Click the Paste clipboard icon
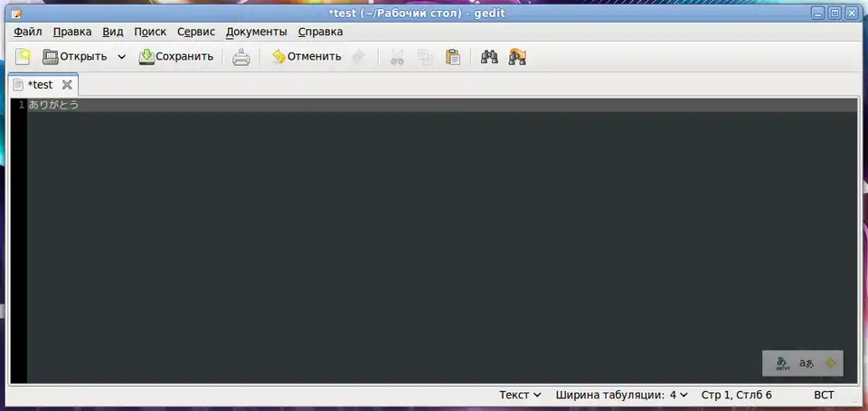868x411 pixels. click(x=453, y=57)
